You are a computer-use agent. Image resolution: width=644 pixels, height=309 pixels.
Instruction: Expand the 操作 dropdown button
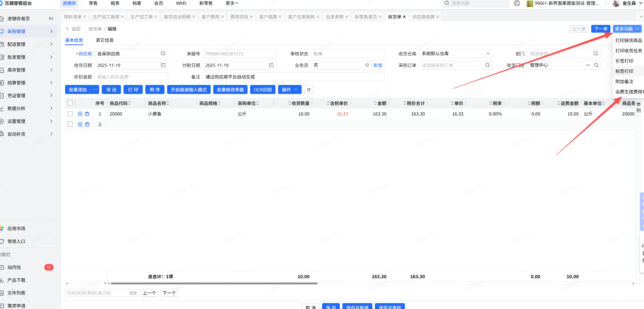coord(290,90)
